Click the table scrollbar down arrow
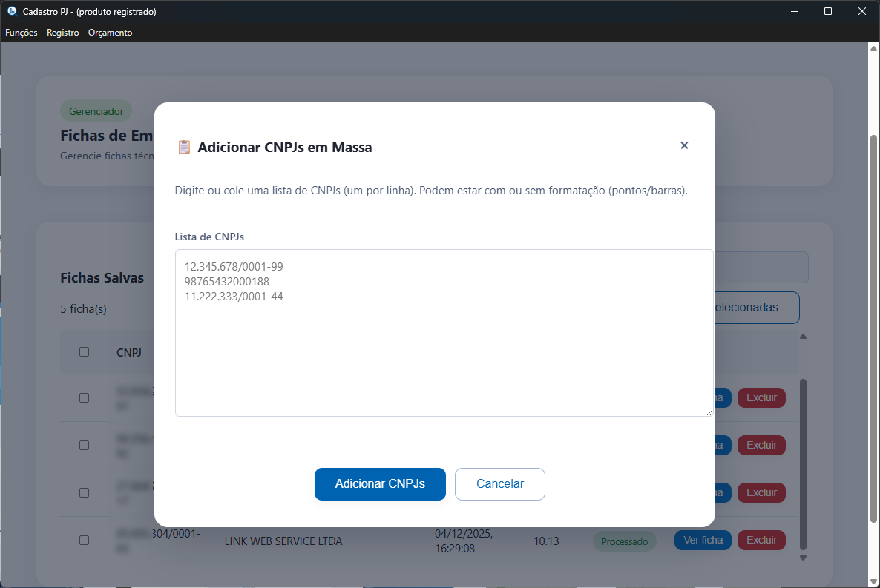880x588 pixels. pyautogui.click(x=803, y=558)
